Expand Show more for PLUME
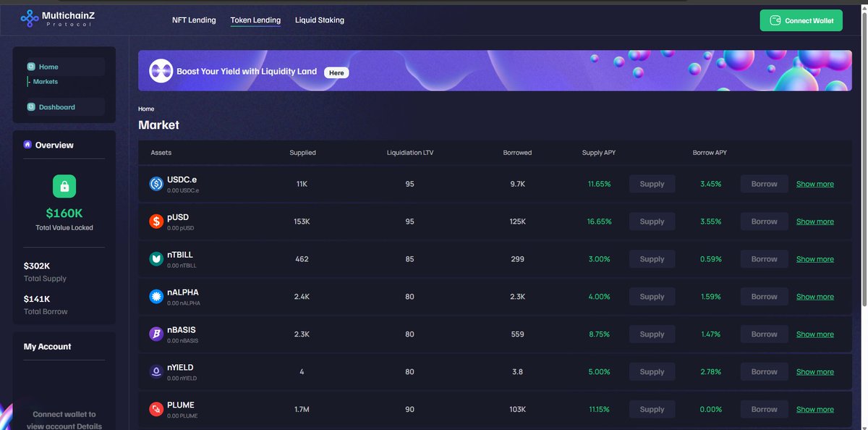 click(x=814, y=408)
